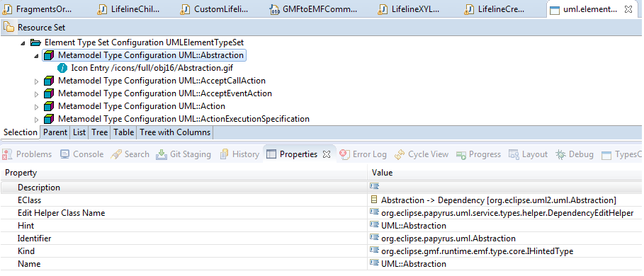This screenshot has width=644, height=276.
Task: Select Element Type Set Configuration UMLElementTypeSet
Action: 144,42
